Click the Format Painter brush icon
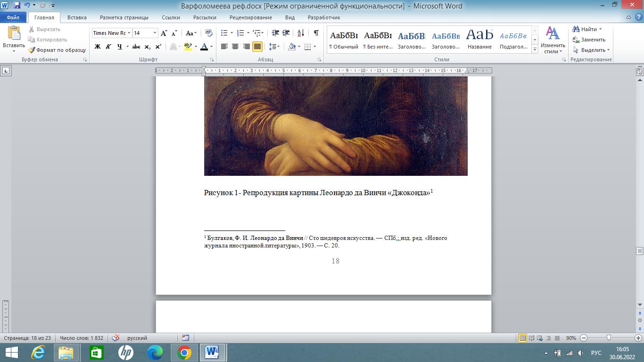Screen dimensions: 644x362 [x=32, y=50]
